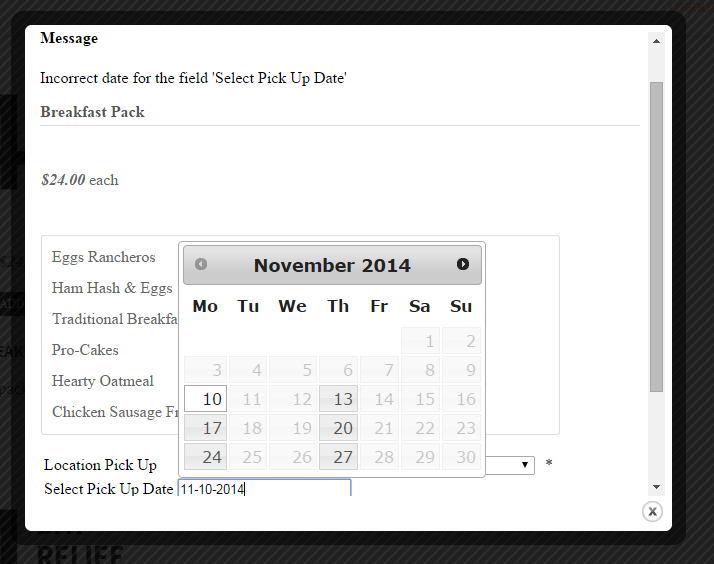Go to previous month in calendar
714x564 pixels.
tap(201, 264)
